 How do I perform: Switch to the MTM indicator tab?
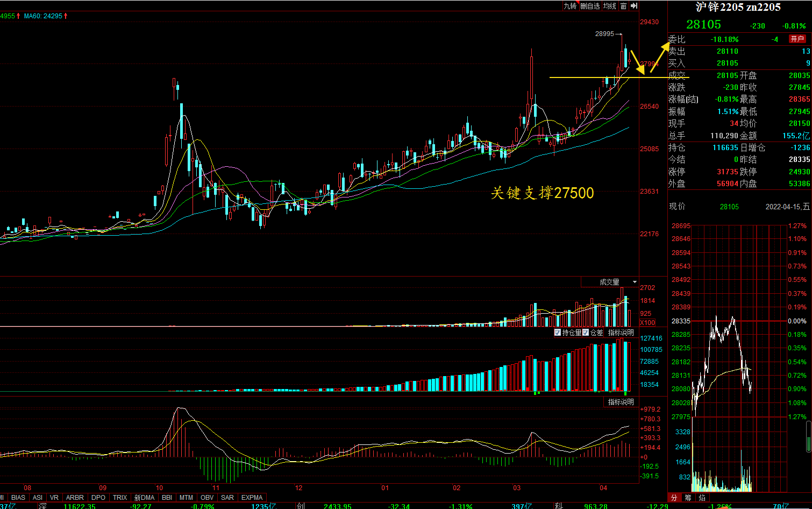pos(187,498)
